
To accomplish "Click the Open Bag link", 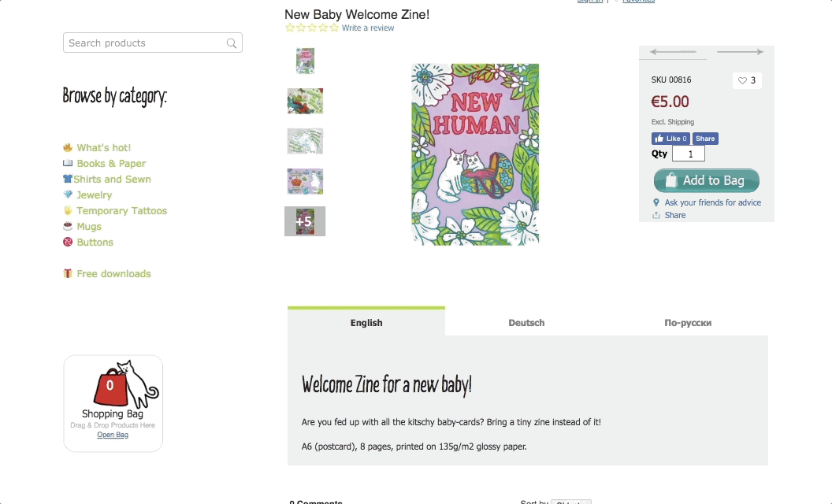I will (x=113, y=435).
